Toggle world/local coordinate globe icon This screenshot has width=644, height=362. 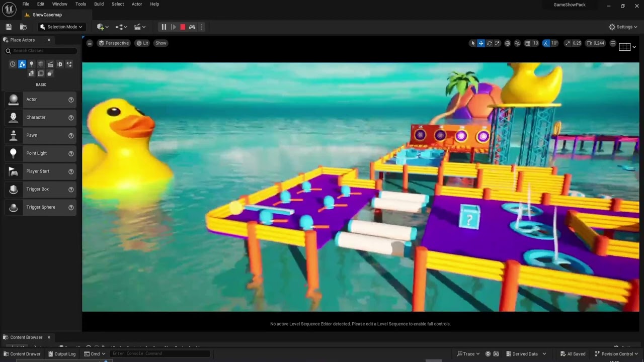pyautogui.click(x=508, y=43)
